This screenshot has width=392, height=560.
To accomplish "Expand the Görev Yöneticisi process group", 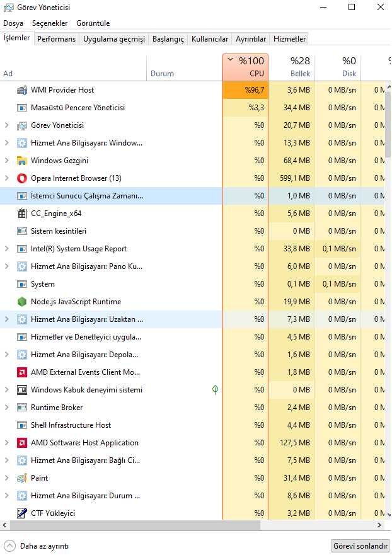I will [6, 125].
